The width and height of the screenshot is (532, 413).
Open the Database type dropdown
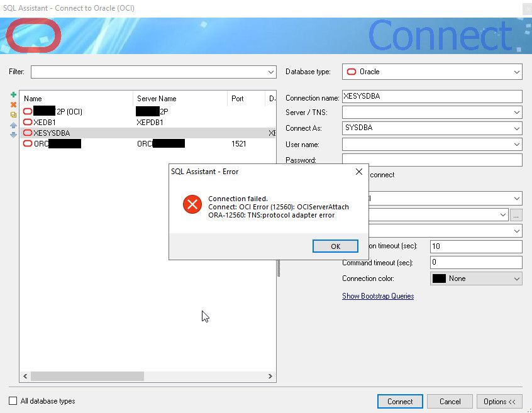point(516,72)
